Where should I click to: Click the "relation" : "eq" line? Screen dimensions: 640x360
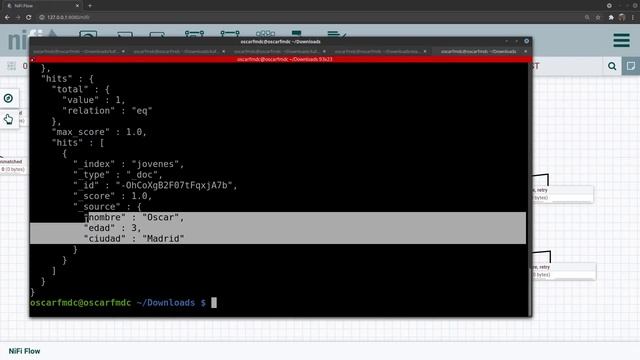click(x=107, y=111)
